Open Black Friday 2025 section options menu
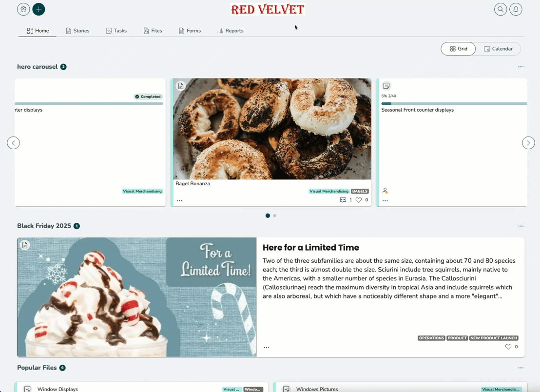Screen dimensions: 540x392 [521, 226]
